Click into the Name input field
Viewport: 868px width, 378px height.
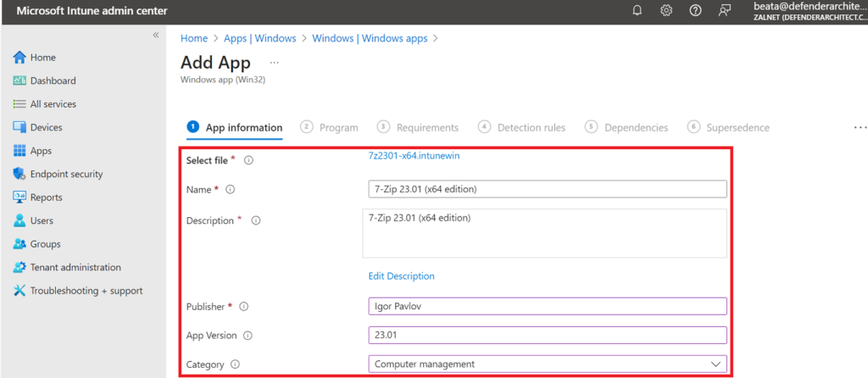[548, 189]
